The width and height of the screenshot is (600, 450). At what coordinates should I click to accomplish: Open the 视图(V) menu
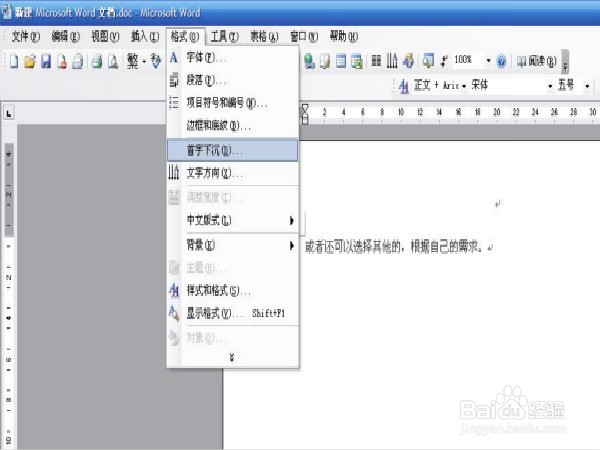tap(105, 37)
